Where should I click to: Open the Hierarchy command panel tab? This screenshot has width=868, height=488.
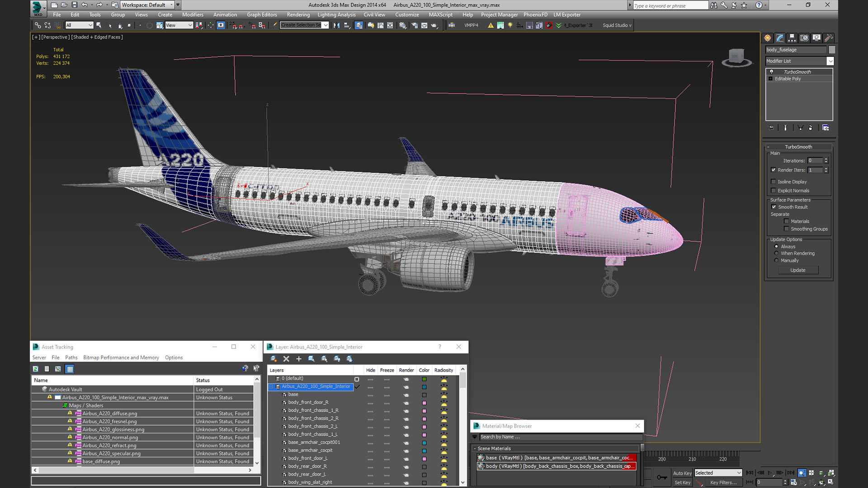coord(792,38)
